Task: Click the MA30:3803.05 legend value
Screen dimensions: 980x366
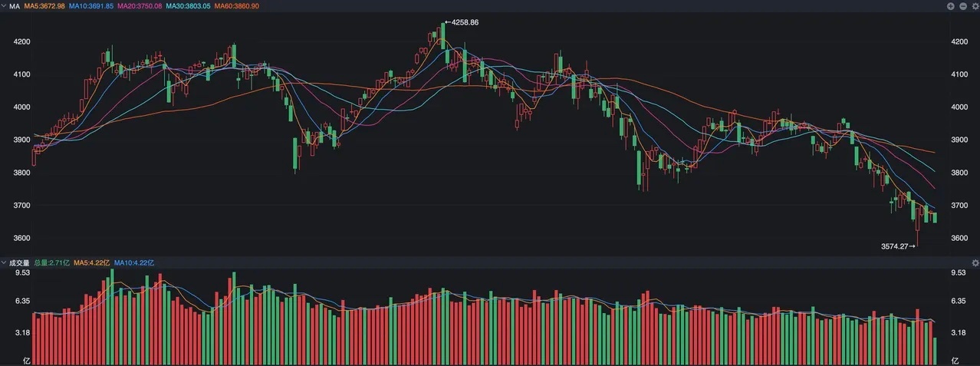Action: point(188,6)
